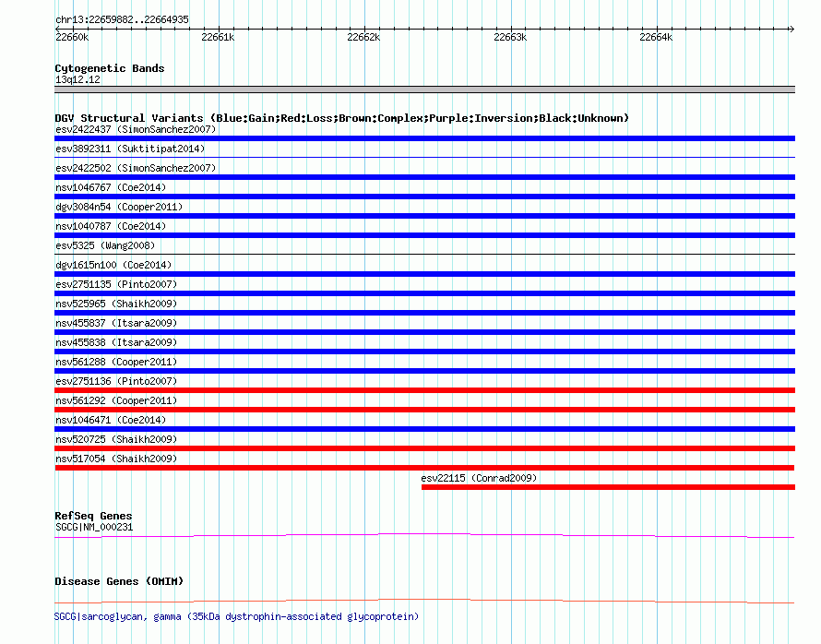821x644 pixels.
Task: Click the red loss bar below esv2751136
Action: [x=424, y=390]
